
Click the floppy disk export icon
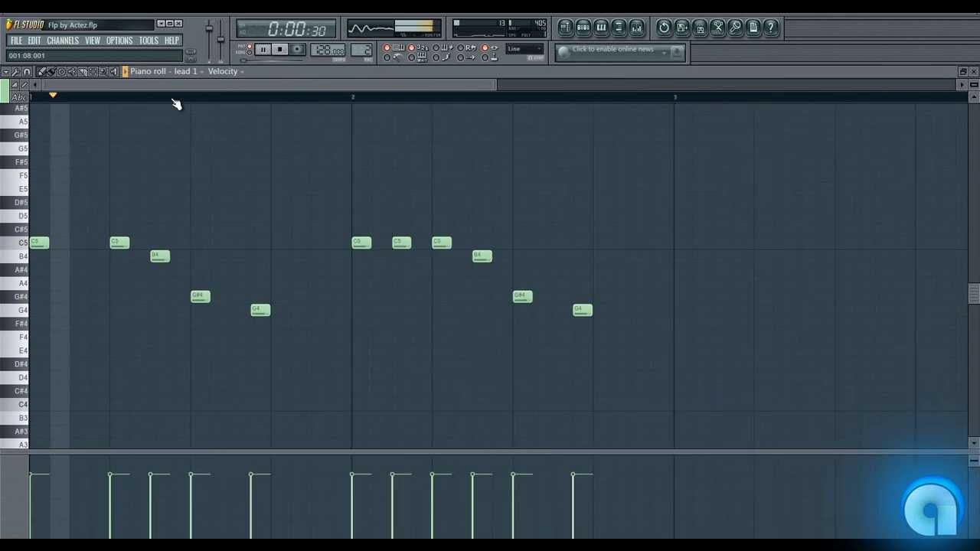[700, 28]
